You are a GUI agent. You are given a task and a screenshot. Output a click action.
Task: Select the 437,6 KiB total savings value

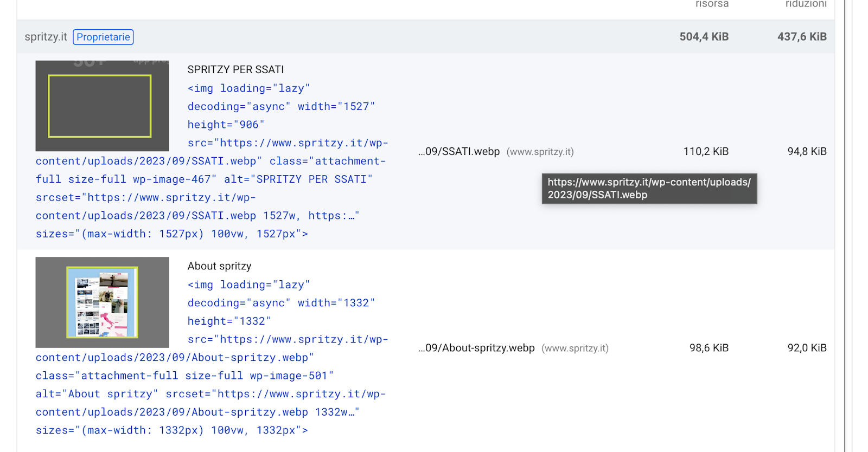802,37
